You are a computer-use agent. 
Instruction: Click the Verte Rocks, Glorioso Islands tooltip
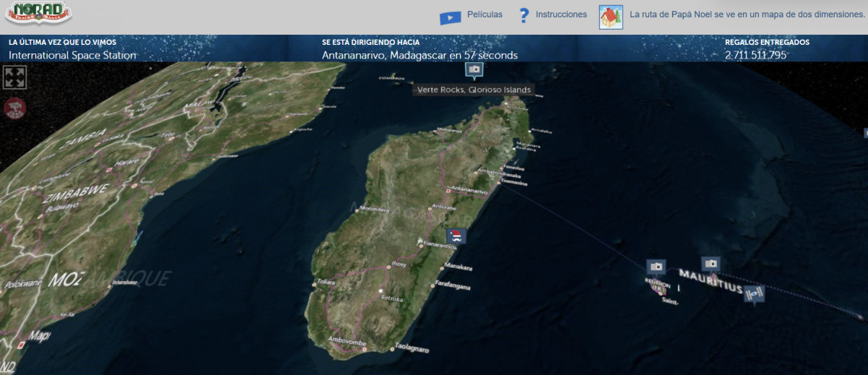click(474, 90)
